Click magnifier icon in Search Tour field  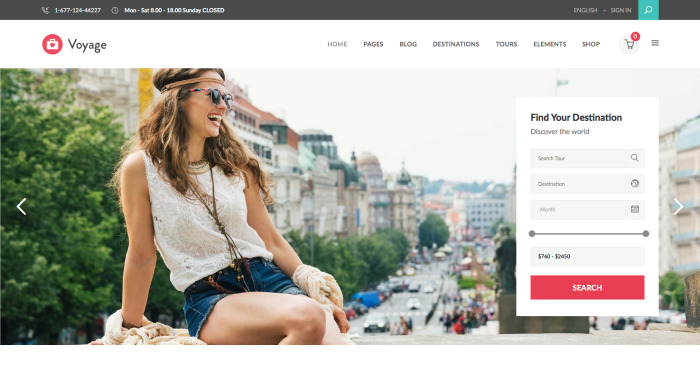[x=634, y=158]
